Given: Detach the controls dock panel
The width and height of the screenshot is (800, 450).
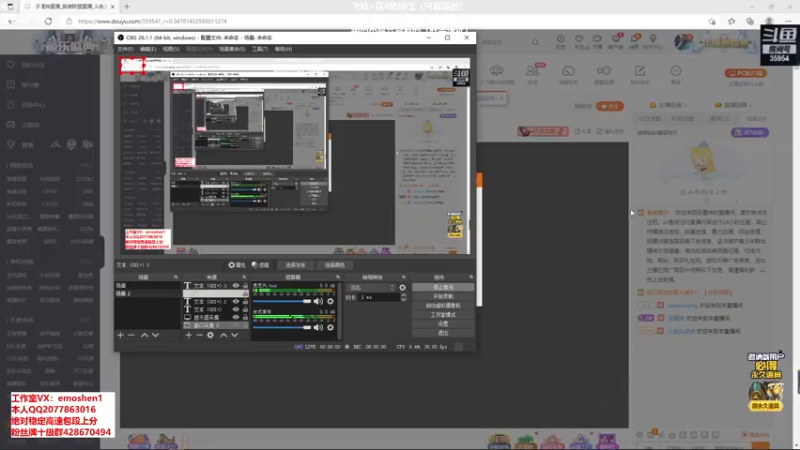Looking at the screenshot, I should (471, 277).
